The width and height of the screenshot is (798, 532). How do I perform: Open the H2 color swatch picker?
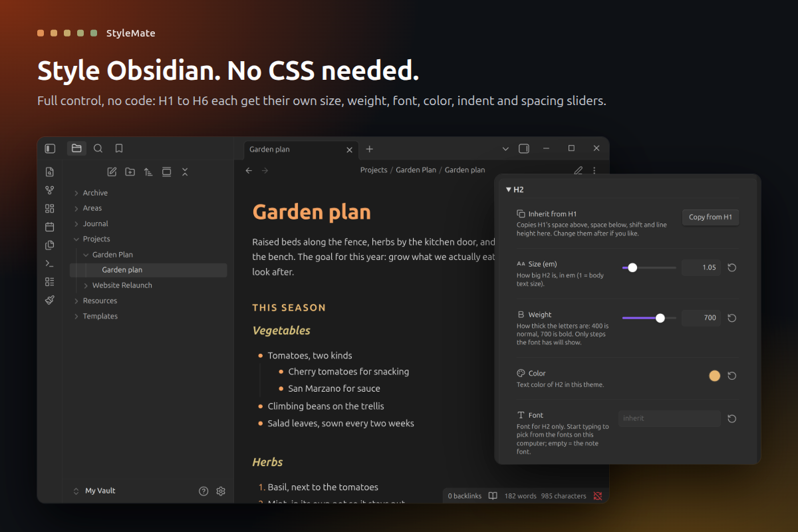click(715, 376)
